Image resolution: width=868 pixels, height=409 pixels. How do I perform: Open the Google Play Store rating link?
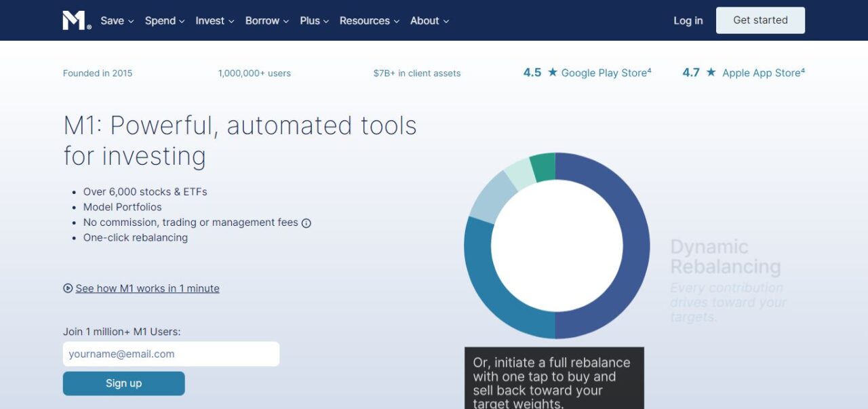587,73
